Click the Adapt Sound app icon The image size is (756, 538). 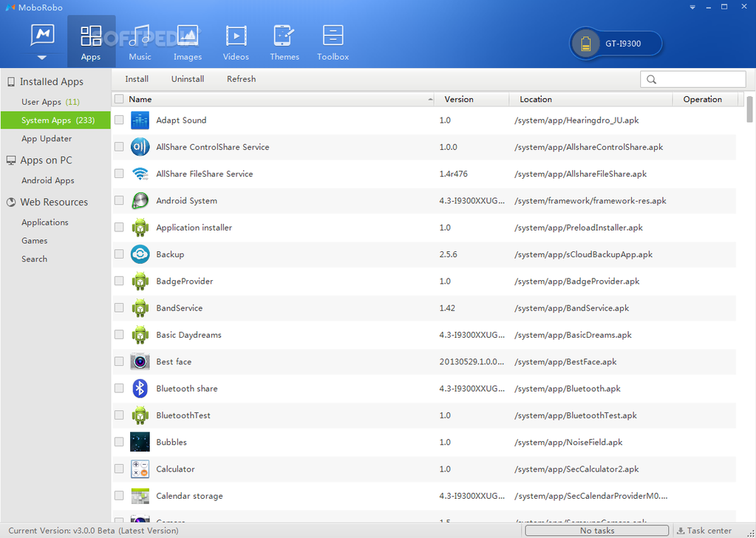(x=140, y=120)
